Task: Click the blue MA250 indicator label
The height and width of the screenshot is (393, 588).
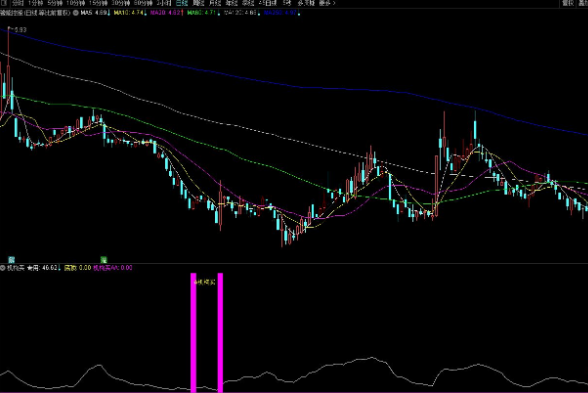Action: click(281, 13)
